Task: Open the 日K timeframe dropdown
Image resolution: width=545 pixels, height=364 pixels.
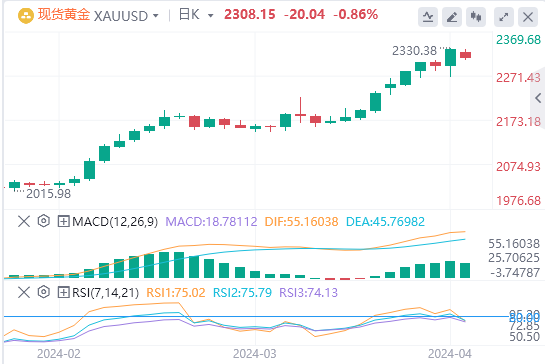Action: point(210,16)
